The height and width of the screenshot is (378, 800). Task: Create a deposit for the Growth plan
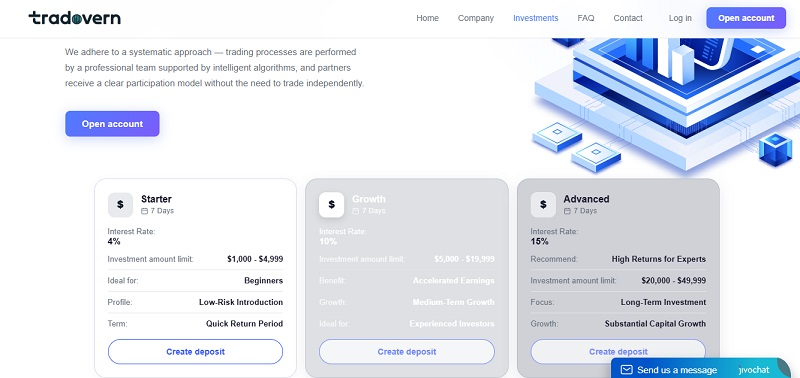click(407, 351)
